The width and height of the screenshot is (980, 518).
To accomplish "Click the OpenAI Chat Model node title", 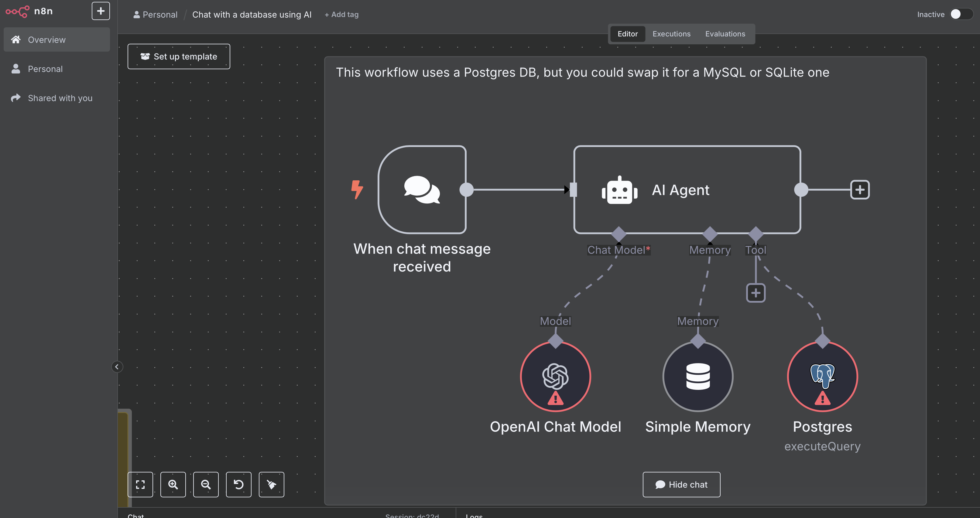I will [555, 427].
